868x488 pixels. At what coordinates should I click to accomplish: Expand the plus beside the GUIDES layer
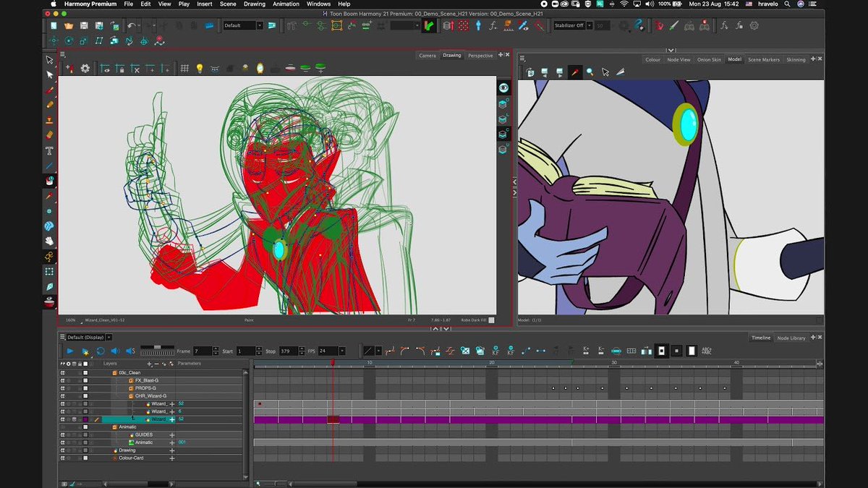pyautogui.click(x=172, y=435)
